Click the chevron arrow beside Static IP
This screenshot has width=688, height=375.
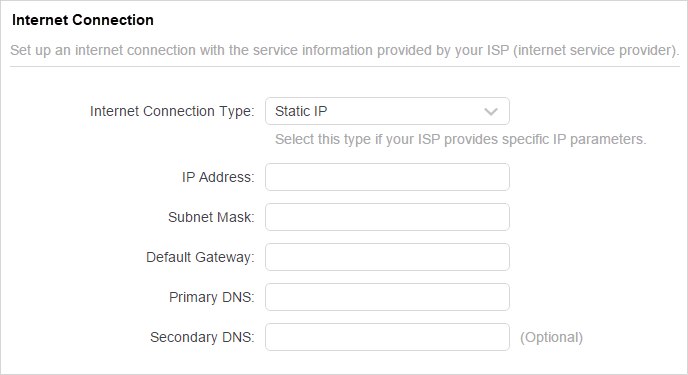491,112
